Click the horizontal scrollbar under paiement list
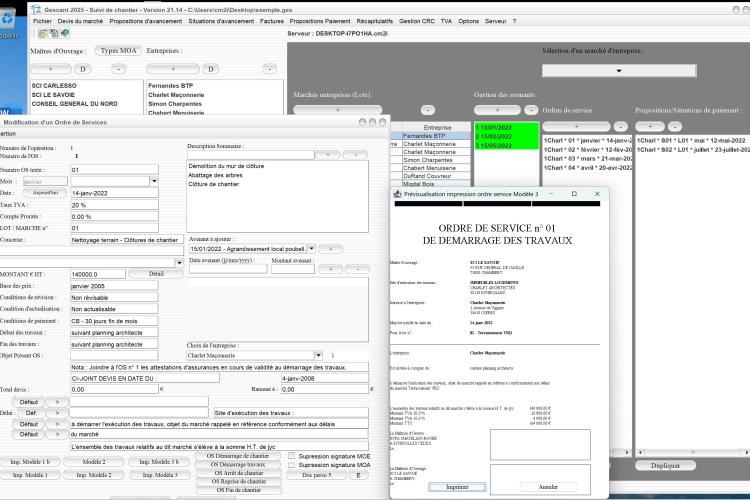750x500 pixels. 692,452
